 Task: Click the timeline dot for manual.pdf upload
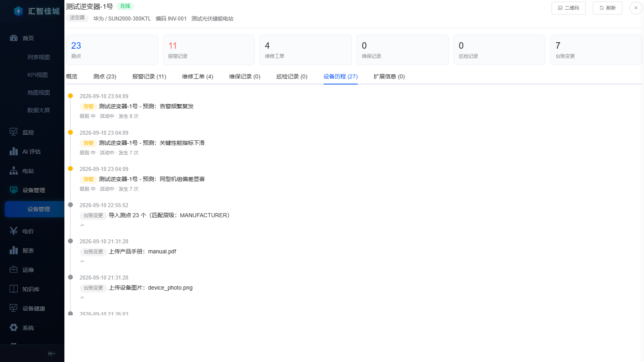point(70,241)
